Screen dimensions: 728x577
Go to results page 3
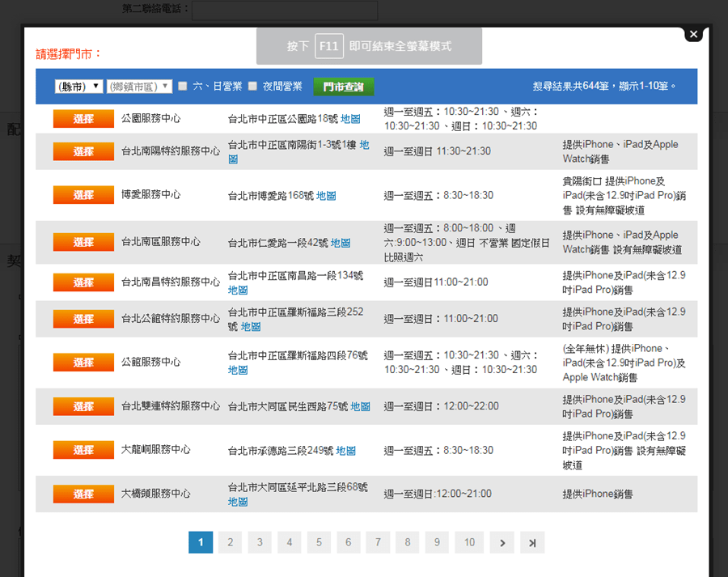(260, 542)
